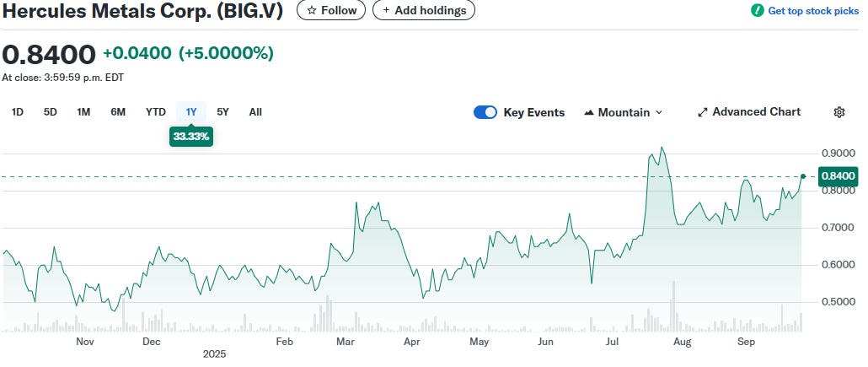Image resolution: width=868 pixels, height=367 pixels.
Task: Click the 0.7000 y-axis label
Action: [x=837, y=228]
